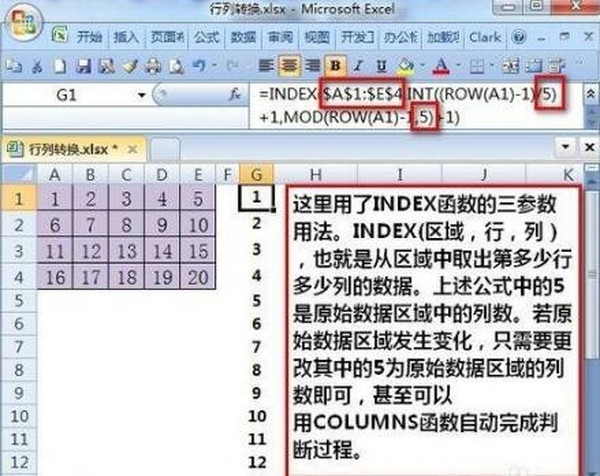This screenshot has width=600, height=476.
Task: Select cell G10 with value 10
Action: (256, 416)
